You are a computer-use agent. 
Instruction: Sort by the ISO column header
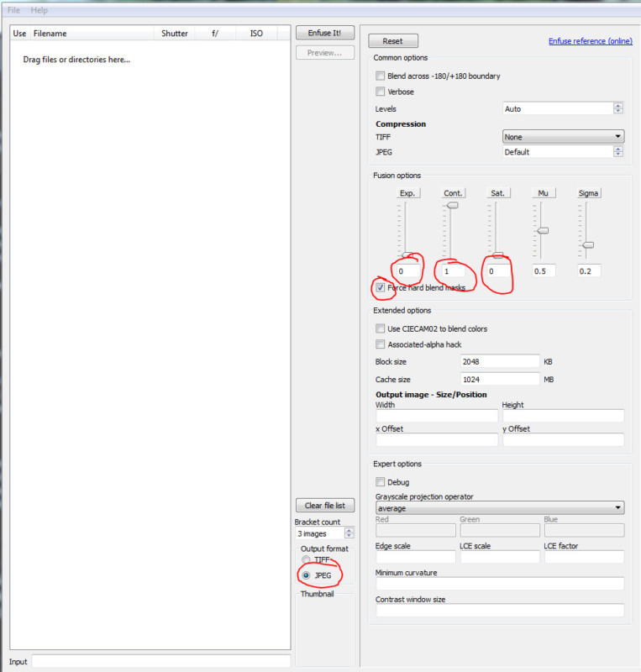pyautogui.click(x=256, y=34)
